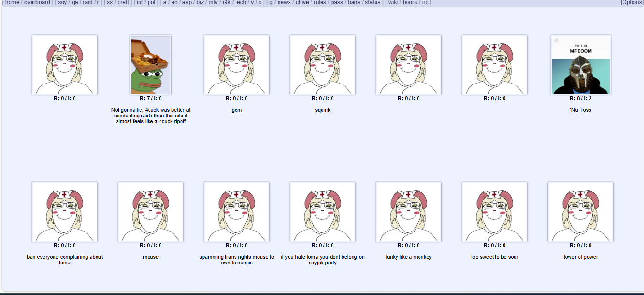Click the 'mouse' thread caption
Screen dimensions: 644x295
150,257
